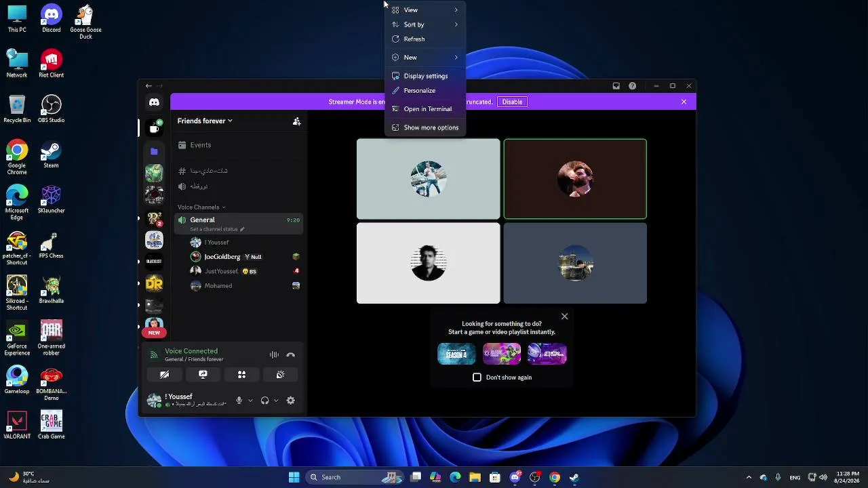Dismiss the Streamer Mode banner
Screen dimensions: 868x488
point(684,102)
